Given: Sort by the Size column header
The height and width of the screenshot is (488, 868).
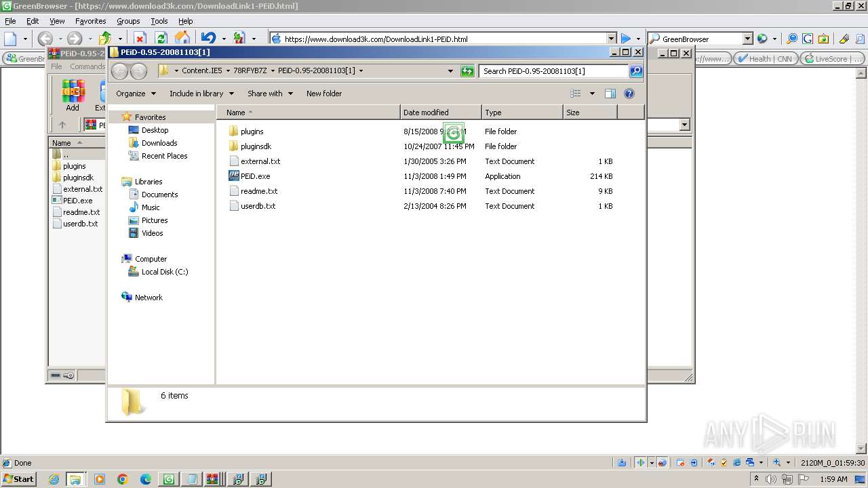Looking at the screenshot, I should tap(590, 113).
